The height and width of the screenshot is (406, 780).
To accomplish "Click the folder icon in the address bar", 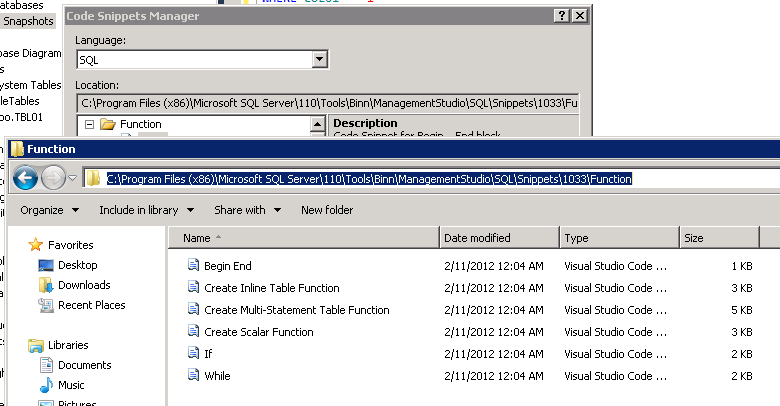I will [93, 178].
